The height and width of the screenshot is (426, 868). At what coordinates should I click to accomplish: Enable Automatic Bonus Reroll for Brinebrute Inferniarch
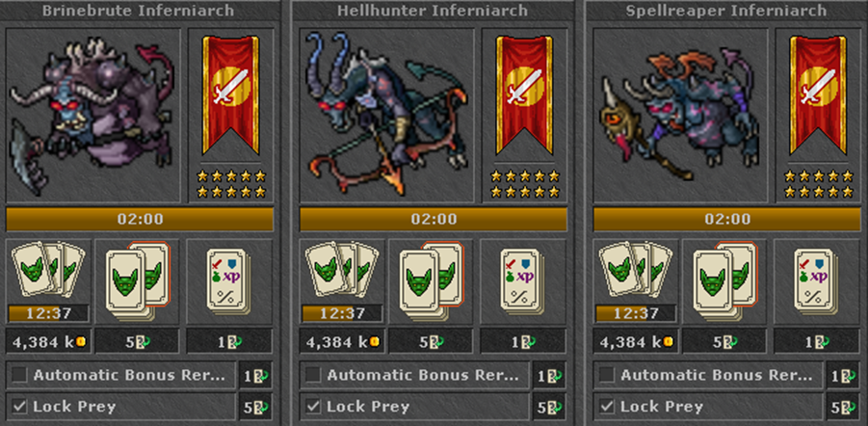20,375
